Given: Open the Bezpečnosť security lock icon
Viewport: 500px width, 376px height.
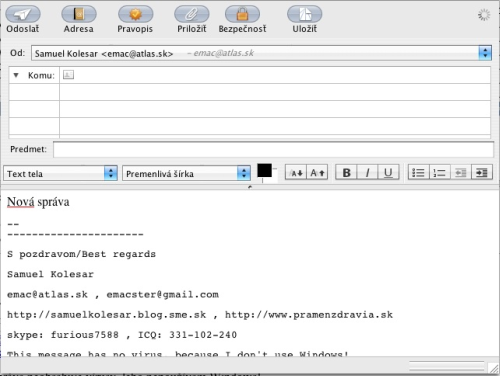Looking at the screenshot, I should coord(242,14).
